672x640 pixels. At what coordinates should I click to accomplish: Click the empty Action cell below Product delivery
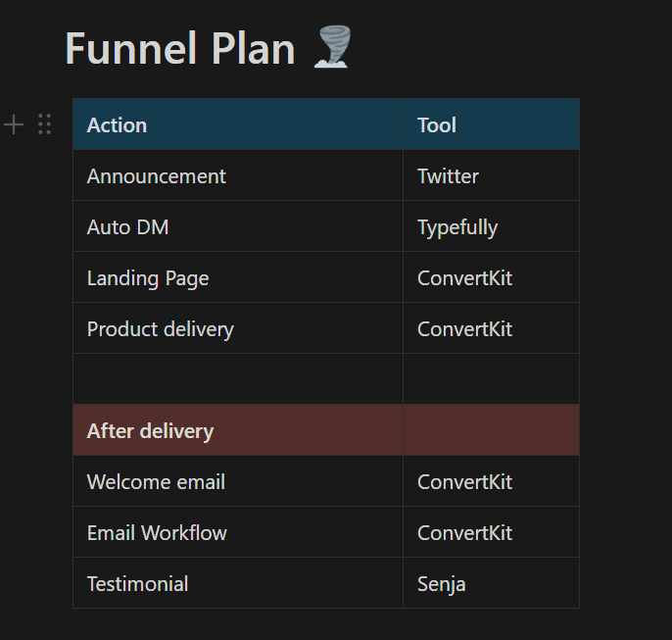(x=238, y=379)
